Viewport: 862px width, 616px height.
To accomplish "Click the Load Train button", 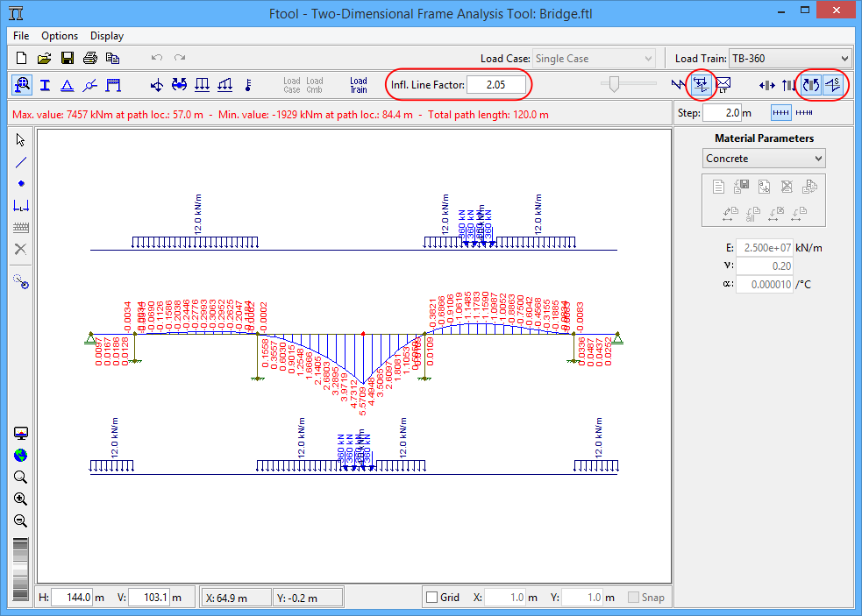I will point(359,85).
